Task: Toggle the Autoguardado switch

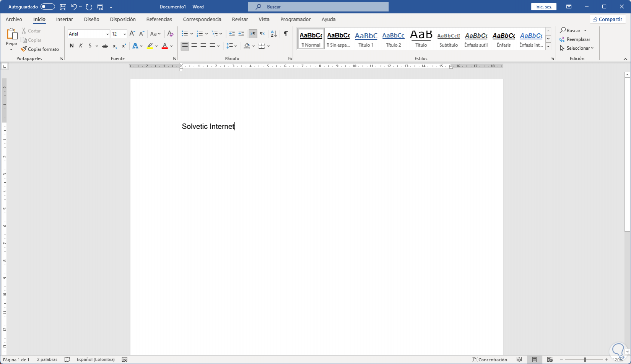Action: [x=48, y=7]
